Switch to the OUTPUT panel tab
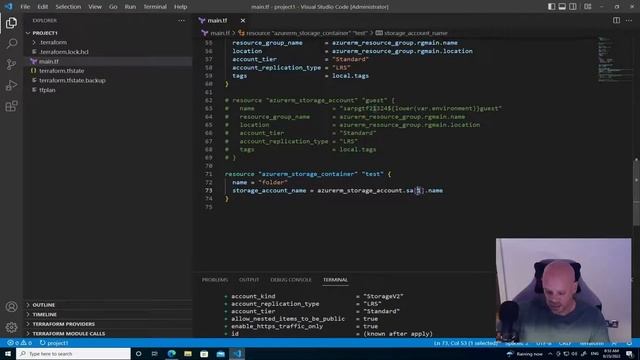This screenshot has width=640, height=360. point(249,280)
